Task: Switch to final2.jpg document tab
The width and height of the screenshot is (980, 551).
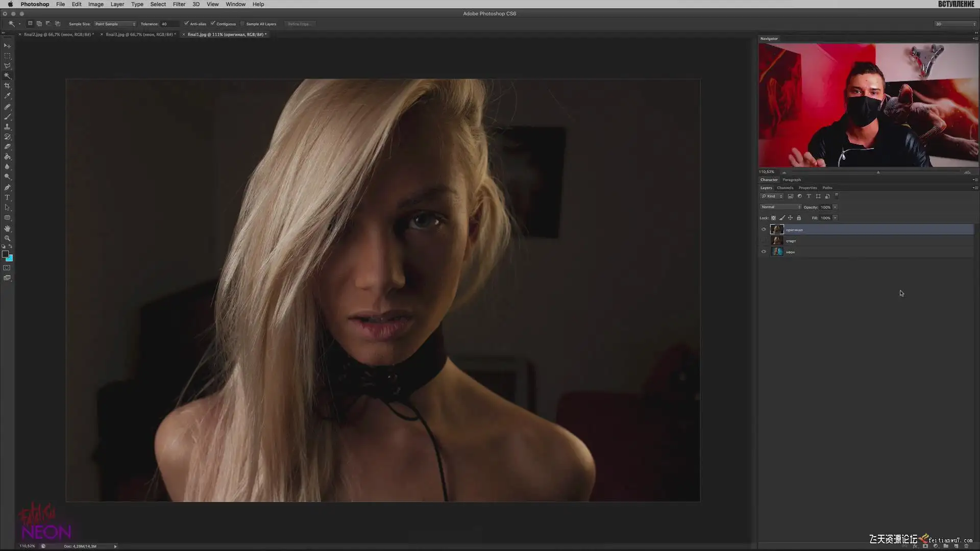Action: (x=58, y=34)
